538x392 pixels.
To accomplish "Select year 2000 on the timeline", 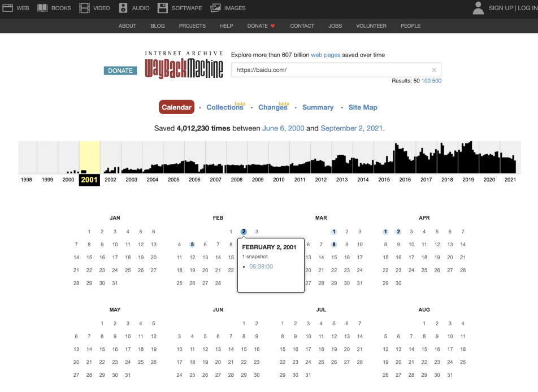I will pos(68,180).
